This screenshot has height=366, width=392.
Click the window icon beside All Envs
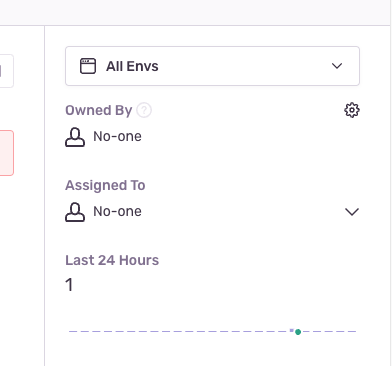pos(88,66)
